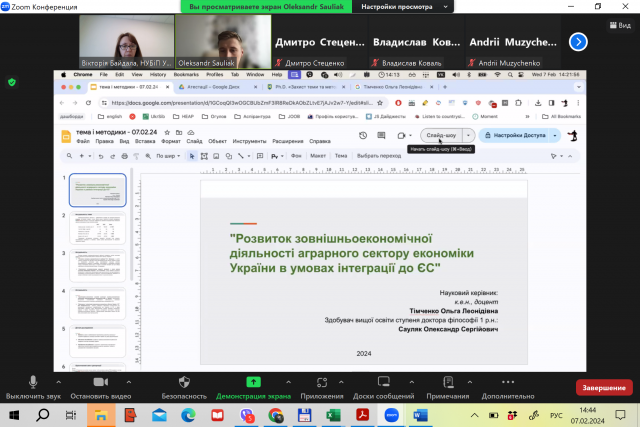The height and width of the screenshot is (427, 640).
Task: Select Дмитро Стеценко participant tile
Action: click(321, 43)
